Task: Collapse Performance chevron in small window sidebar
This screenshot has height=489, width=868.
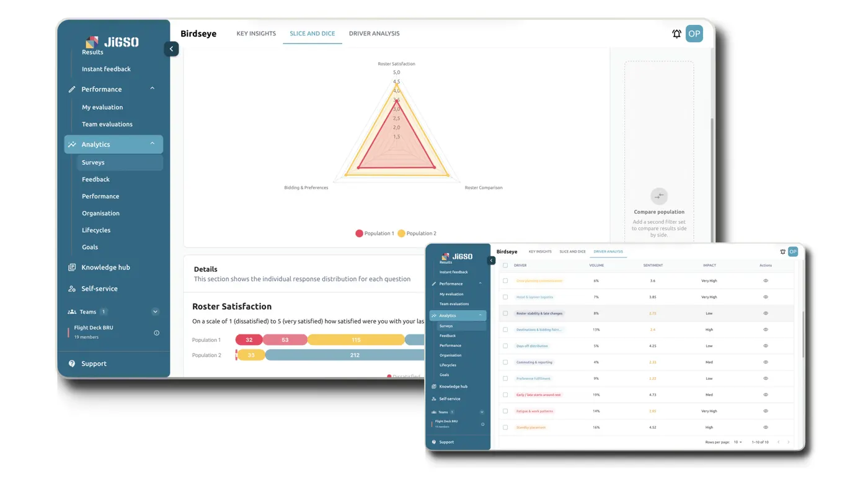Action: (x=480, y=284)
